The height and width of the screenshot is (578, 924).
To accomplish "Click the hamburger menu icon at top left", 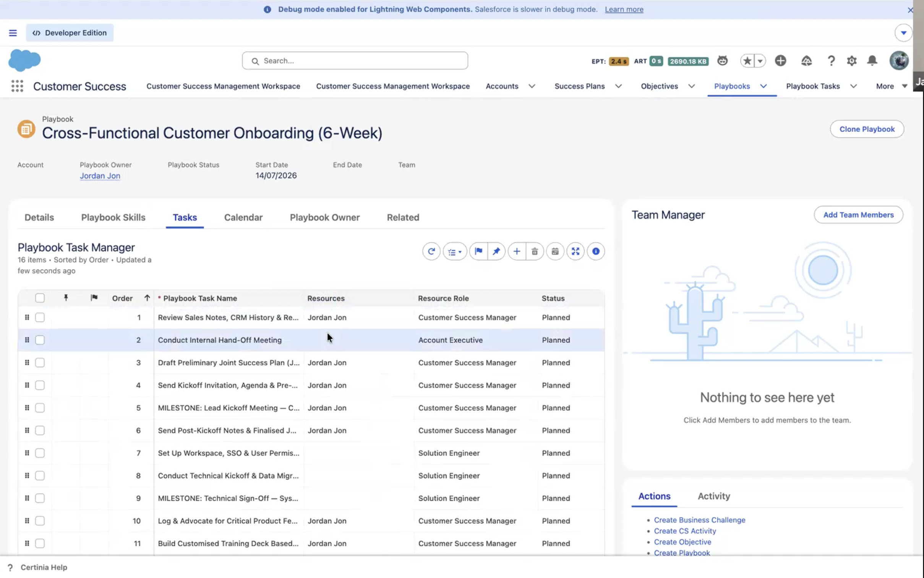I will pos(13,33).
